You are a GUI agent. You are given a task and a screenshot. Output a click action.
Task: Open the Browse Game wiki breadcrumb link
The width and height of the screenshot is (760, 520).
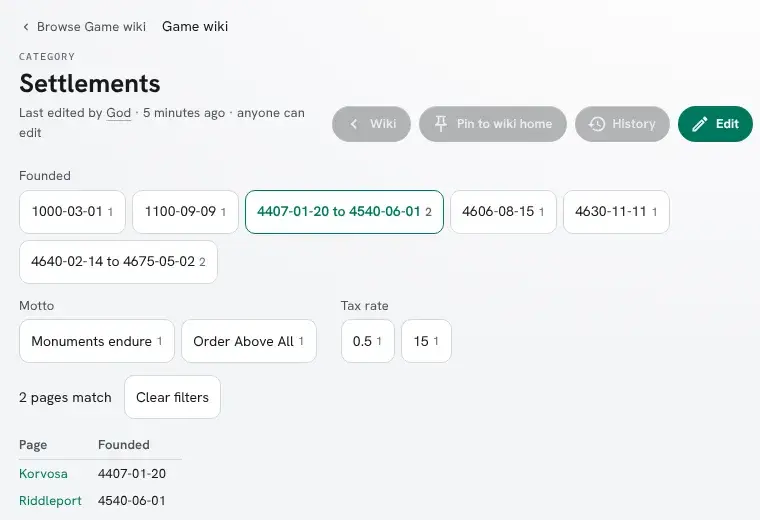point(91,27)
